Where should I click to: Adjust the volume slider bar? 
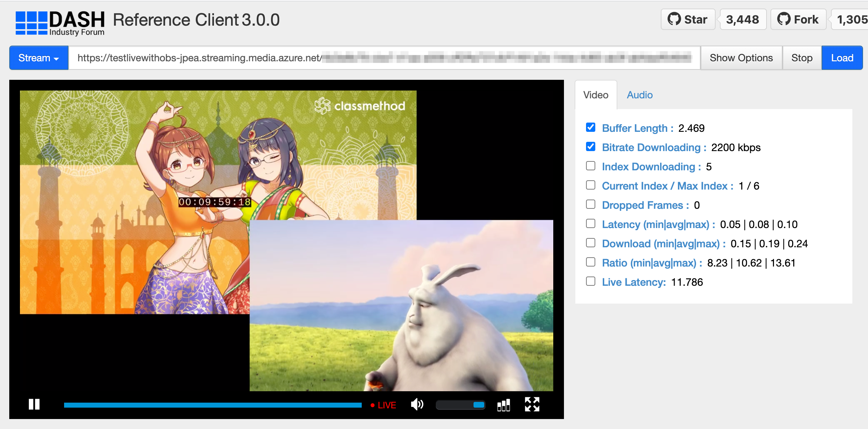click(x=460, y=405)
